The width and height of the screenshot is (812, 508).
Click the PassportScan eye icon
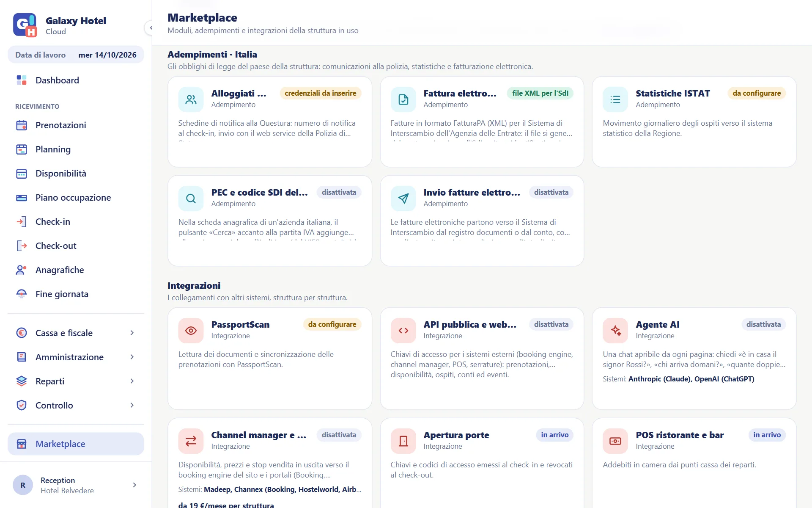tap(191, 331)
